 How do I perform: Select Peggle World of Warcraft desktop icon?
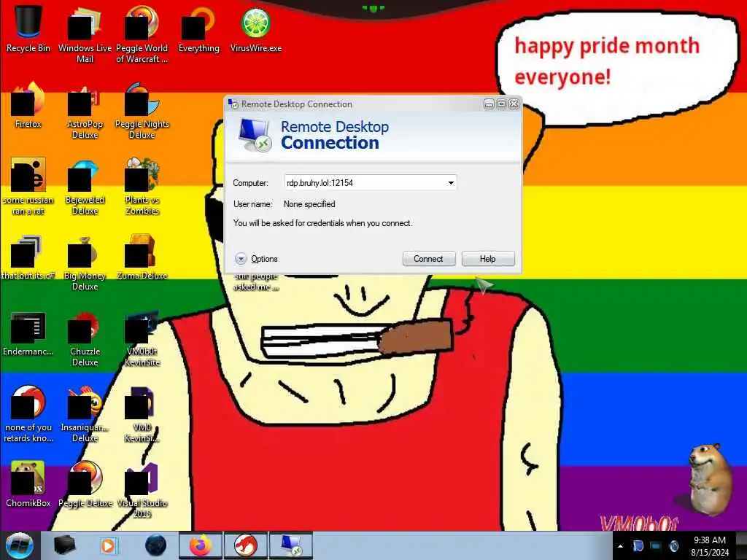pos(142,34)
